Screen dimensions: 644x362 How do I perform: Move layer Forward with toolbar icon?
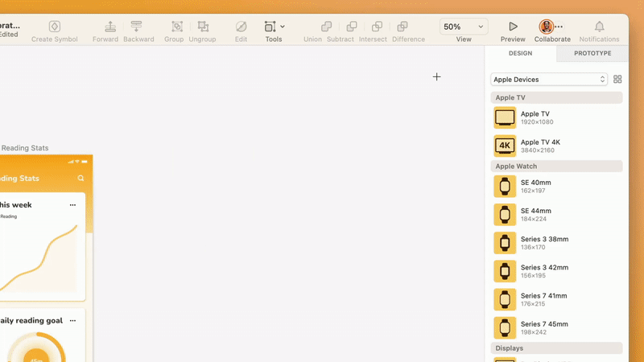point(110,27)
